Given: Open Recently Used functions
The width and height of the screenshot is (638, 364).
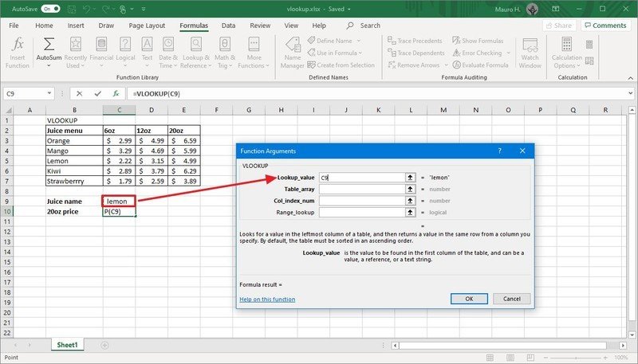Looking at the screenshot, I should pos(75,53).
